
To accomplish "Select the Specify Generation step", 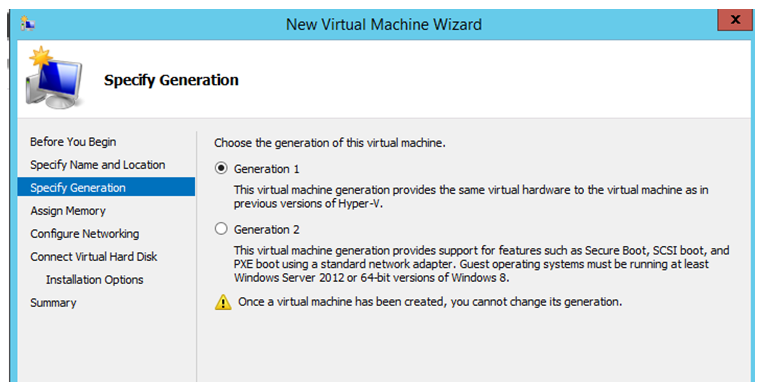I will (x=106, y=187).
